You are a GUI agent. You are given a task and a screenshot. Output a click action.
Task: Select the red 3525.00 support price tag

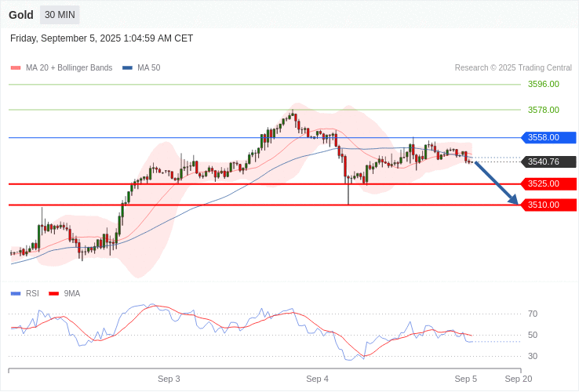pyautogui.click(x=548, y=184)
